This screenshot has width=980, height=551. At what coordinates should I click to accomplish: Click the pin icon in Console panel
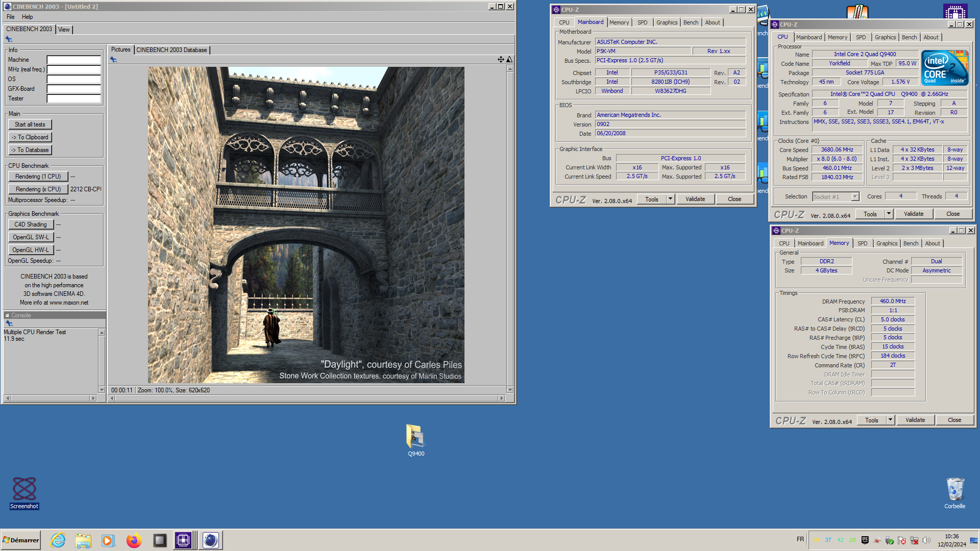point(9,323)
